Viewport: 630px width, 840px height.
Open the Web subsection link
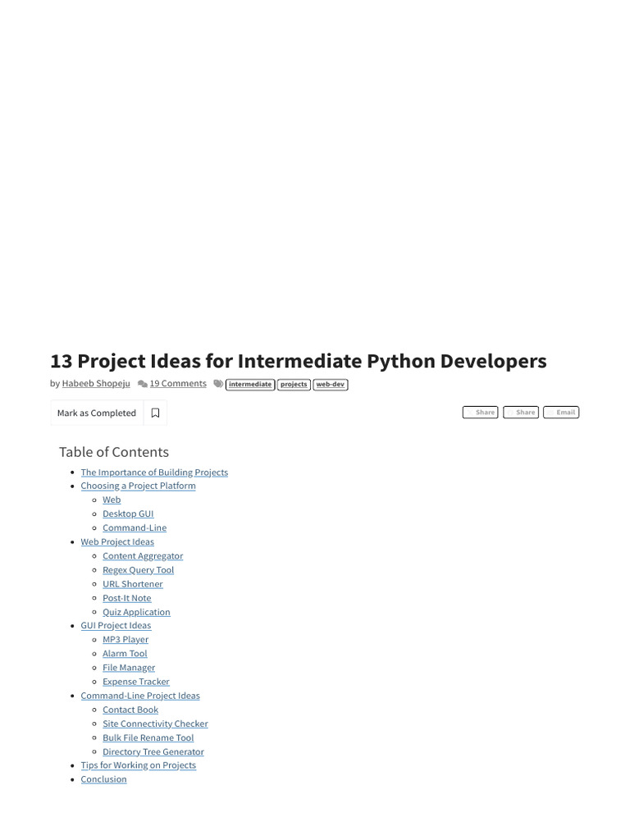(x=112, y=500)
